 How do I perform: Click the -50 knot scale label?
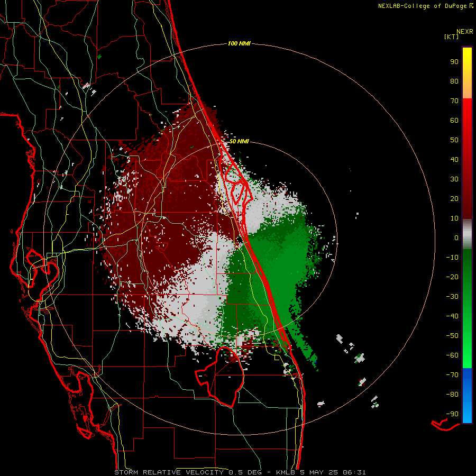452,336
